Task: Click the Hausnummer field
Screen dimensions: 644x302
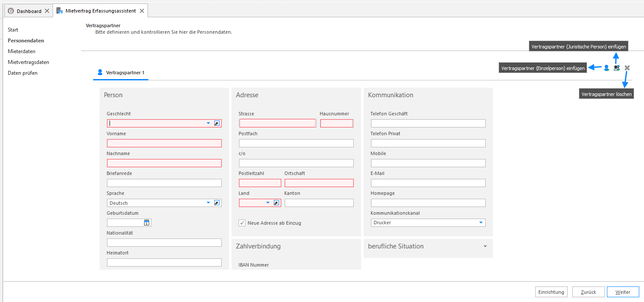Action: tap(336, 123)
